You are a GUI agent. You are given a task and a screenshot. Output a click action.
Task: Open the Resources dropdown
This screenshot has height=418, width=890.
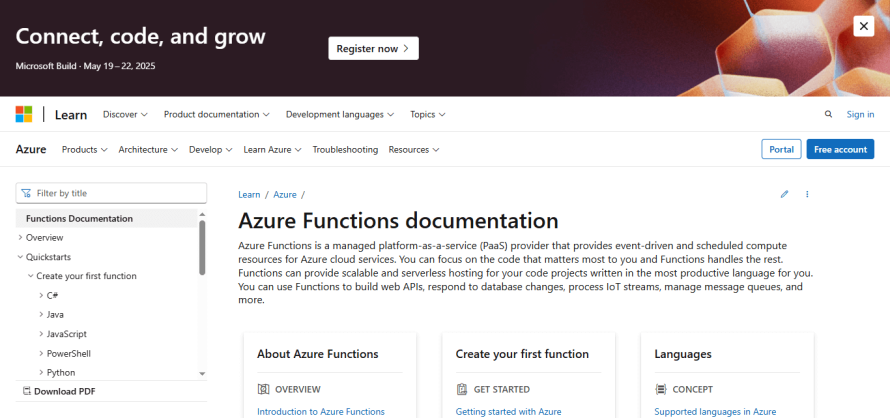pyautogui.click(x=414, y=149)
